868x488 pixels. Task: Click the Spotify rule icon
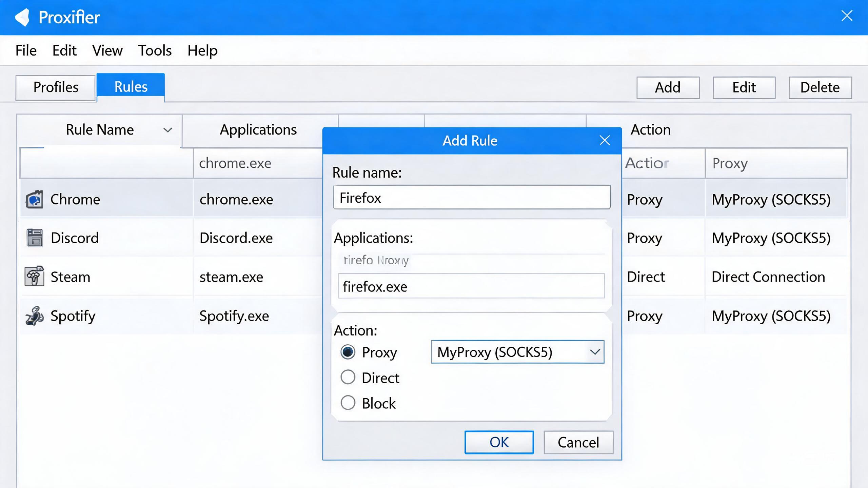tap(35, 316)
